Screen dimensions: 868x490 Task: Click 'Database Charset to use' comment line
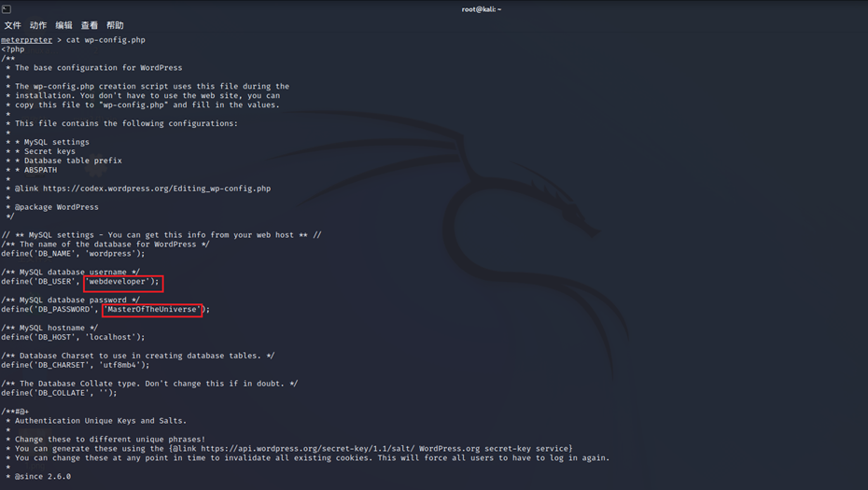point(138,356)
